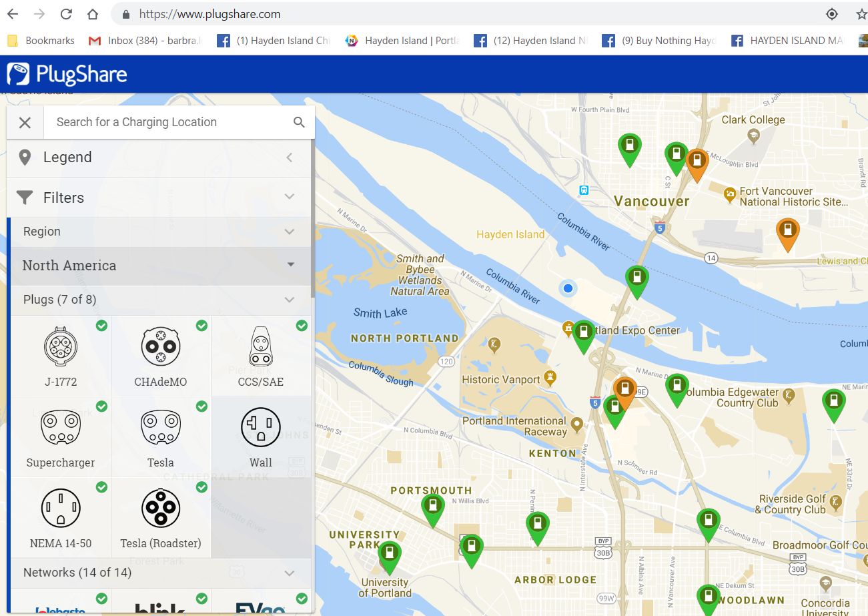
Task: Open the green charger pin at Portland Expo Center
Action: click(583, 336)
